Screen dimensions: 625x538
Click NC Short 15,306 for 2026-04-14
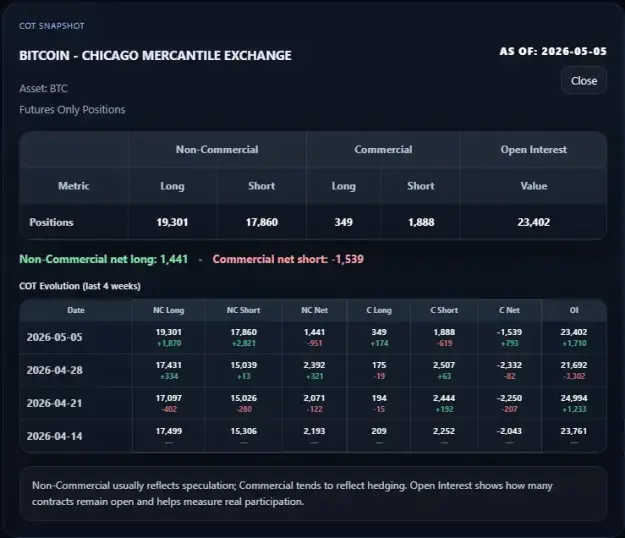click(243, 431)
